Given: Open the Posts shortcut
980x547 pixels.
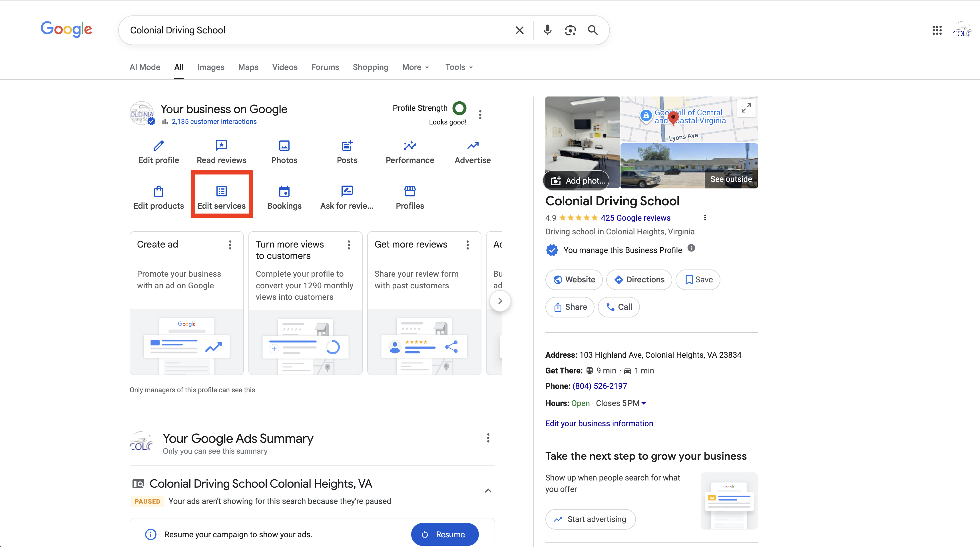Looking at the screenshot, I should (347, 152).
